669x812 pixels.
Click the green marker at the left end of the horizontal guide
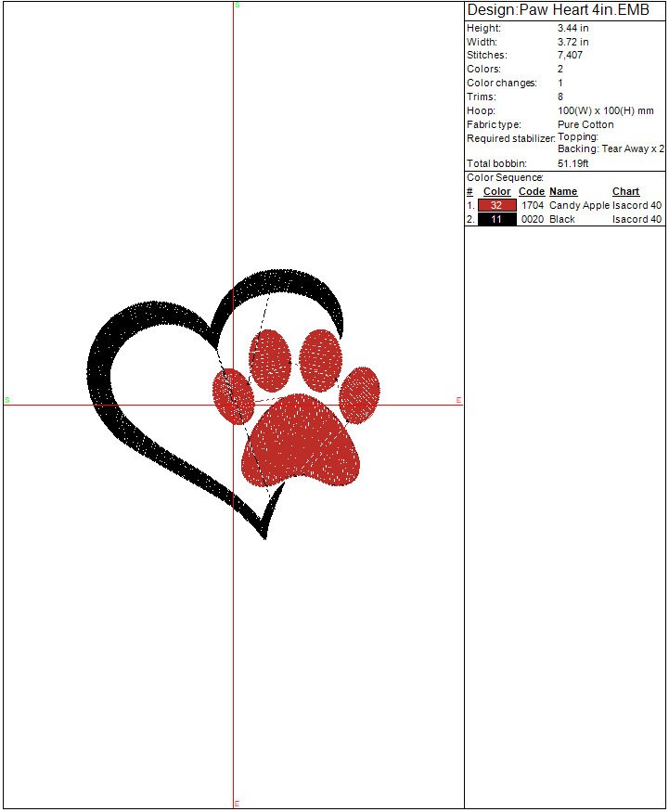click(x=7, y=400)
